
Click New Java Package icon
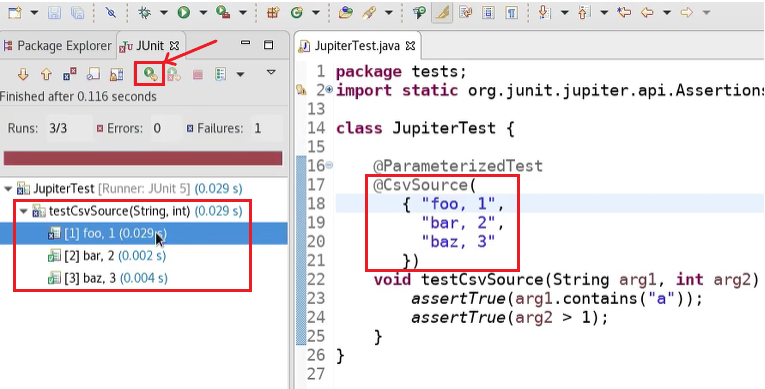pos(273,13)
